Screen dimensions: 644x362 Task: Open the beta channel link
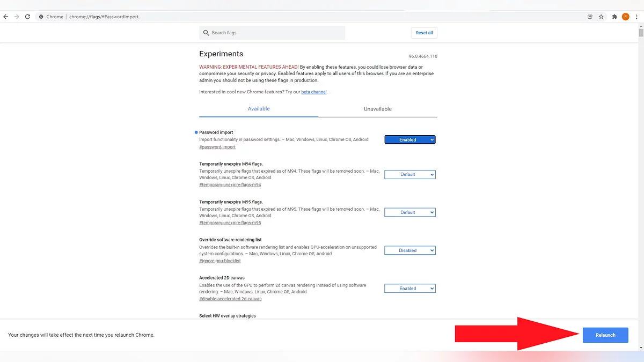pos(314,92)
